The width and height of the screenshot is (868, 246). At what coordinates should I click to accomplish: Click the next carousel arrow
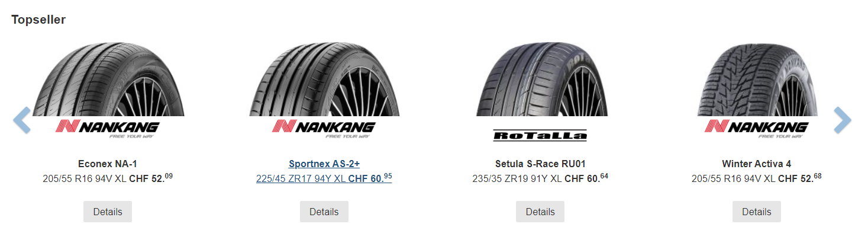point(842,120)
